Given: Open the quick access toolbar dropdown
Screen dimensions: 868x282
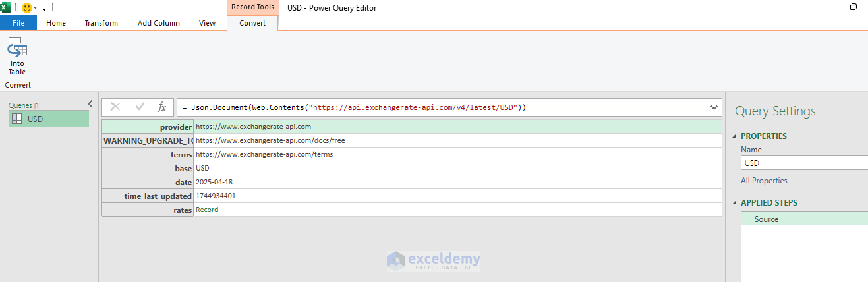Looking at the screenshot, I should pyautogui.click(x=45, y=9).
